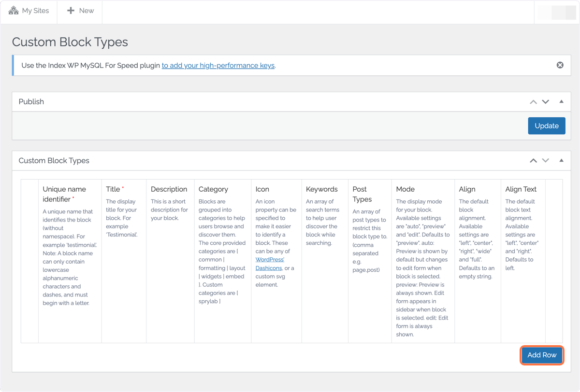Select the Title column header
The height and width of the screenshot is (392, 580).
click(115, 189)
